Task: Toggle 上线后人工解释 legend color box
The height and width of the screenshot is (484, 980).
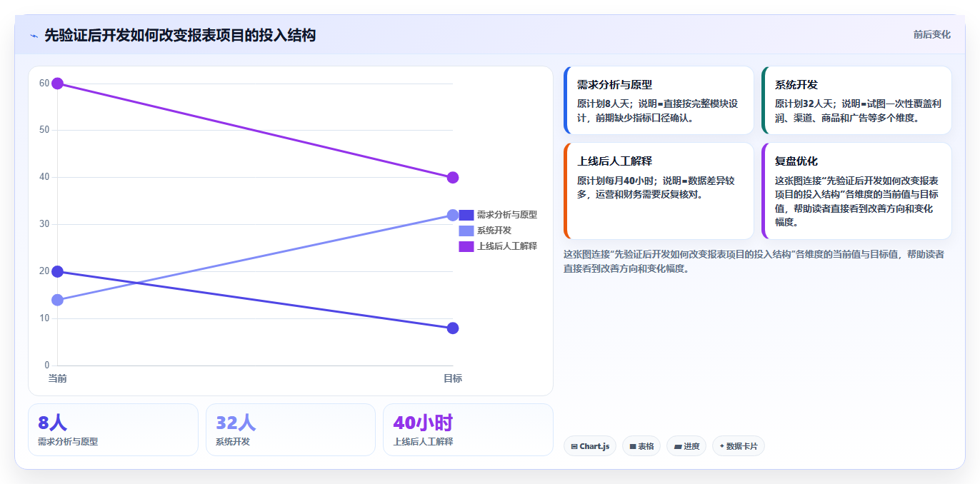Action: click(466, 246)
